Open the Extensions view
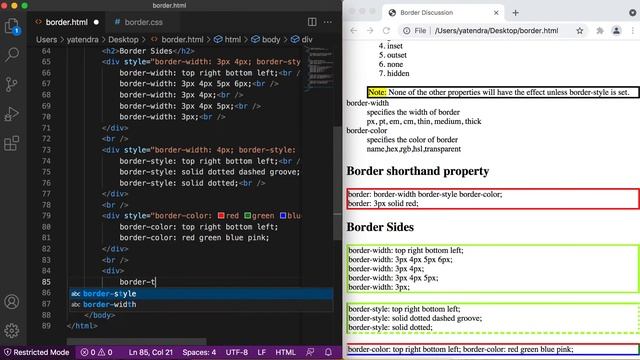This screenshot has width=640, height=360. pos(11,143)
